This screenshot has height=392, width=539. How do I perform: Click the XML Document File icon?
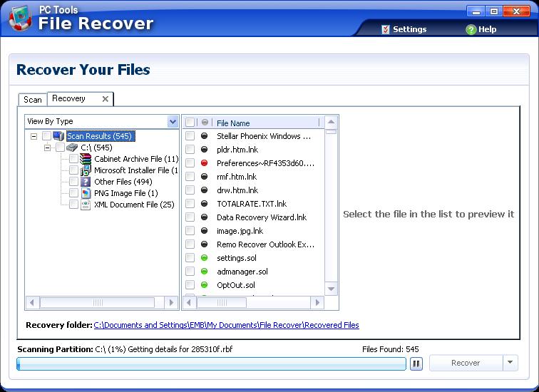tap(86, 205)
